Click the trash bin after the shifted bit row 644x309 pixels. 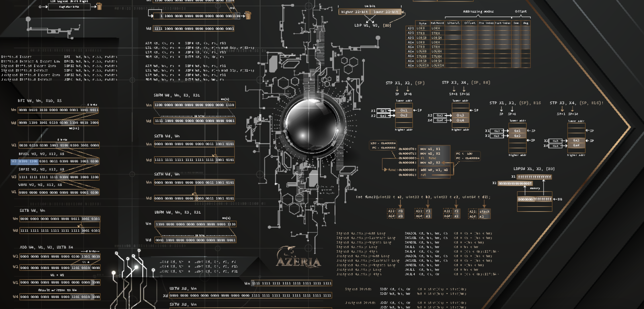click(x=248, y=16)
